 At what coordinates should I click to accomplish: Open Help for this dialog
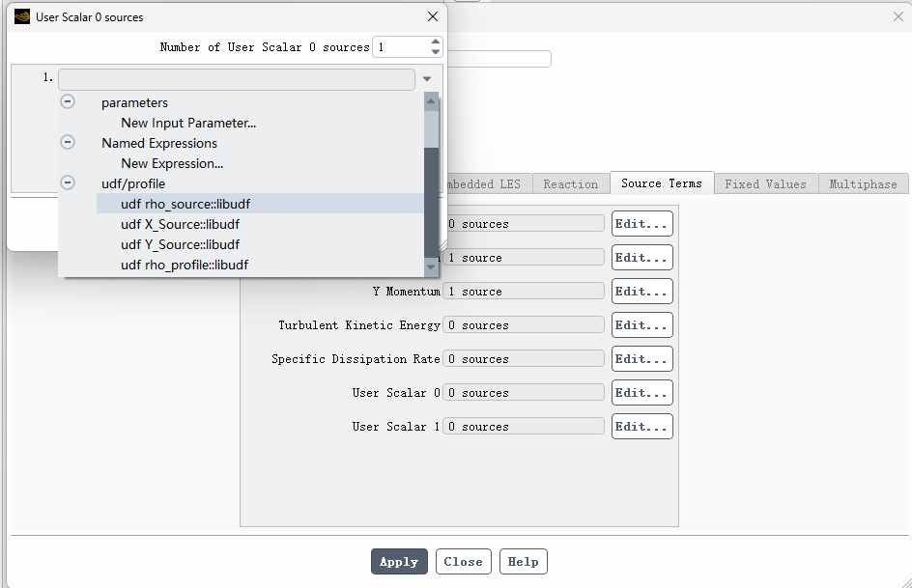coord(523,561)
